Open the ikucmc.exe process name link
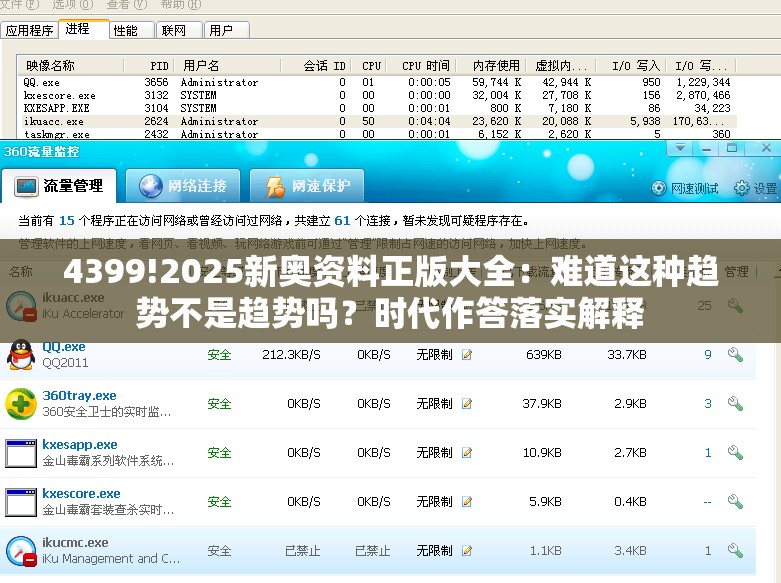 75,542
